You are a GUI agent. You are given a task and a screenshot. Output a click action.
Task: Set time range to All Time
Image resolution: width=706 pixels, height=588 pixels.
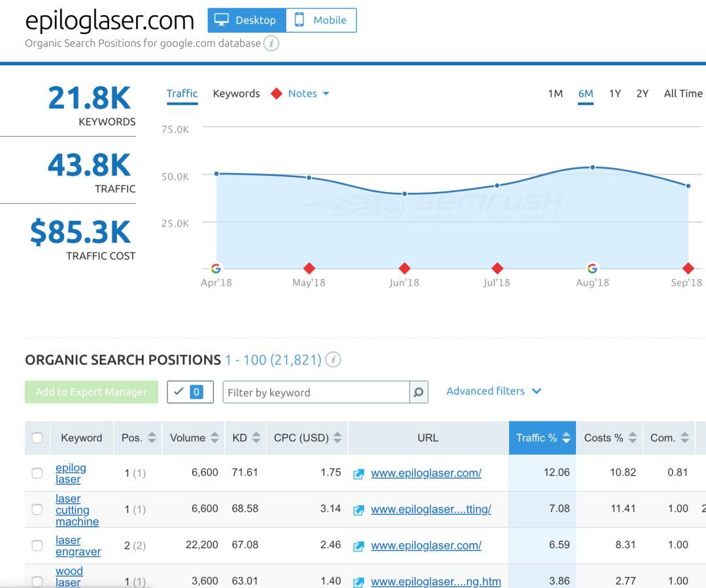(x=683, y=93)
